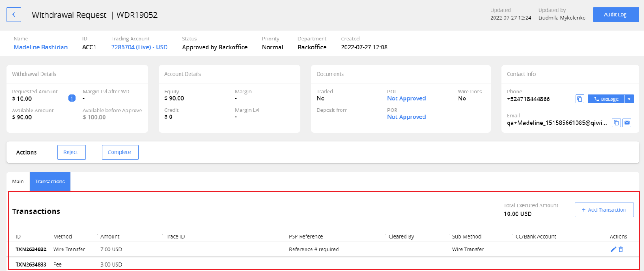Reject the withdrawal request
Screen dimensions: 644x271
coord(71,152)
